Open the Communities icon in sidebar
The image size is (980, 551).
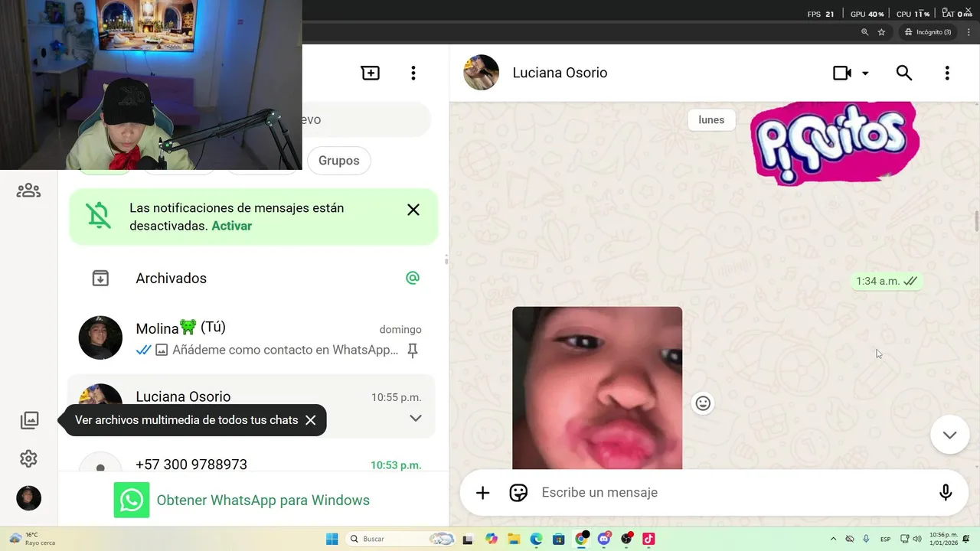(28, 190)
